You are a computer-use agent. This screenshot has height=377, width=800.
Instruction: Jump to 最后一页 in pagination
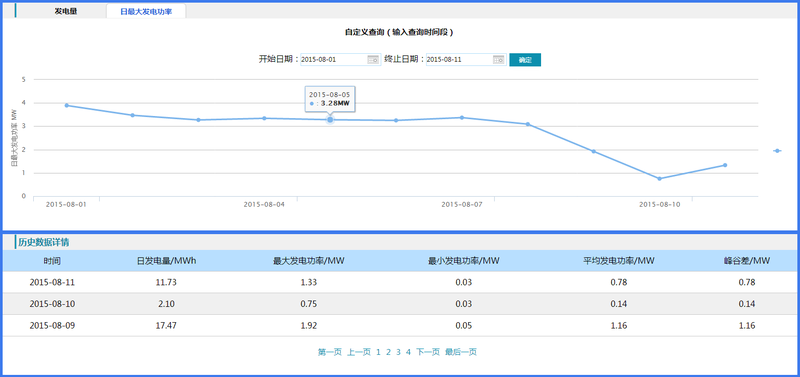tap(461, 352)
